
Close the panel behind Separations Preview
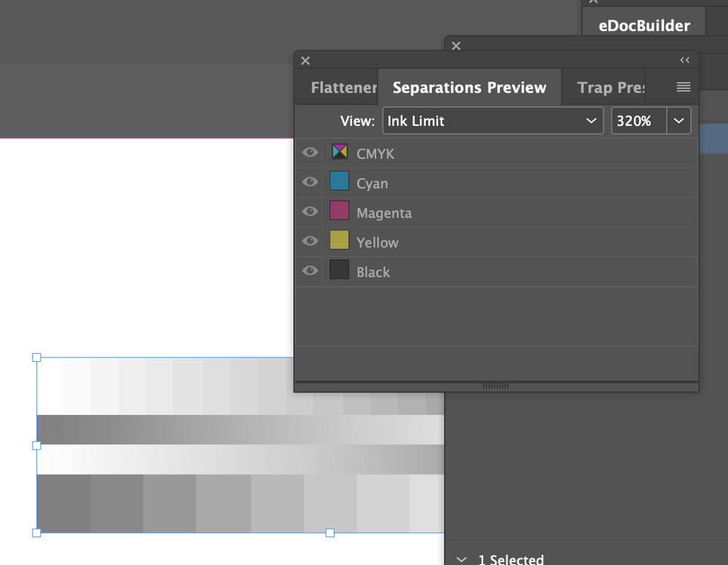[456, 46]
